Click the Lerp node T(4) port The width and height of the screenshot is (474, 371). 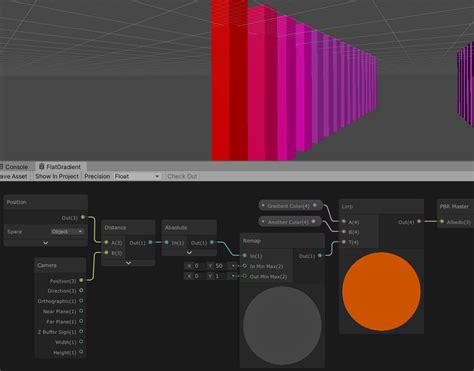(x=344, y=242)
